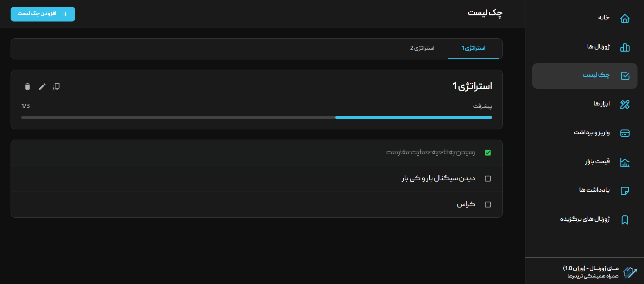Click the پیشرفت progress bar

click(256, 117)
